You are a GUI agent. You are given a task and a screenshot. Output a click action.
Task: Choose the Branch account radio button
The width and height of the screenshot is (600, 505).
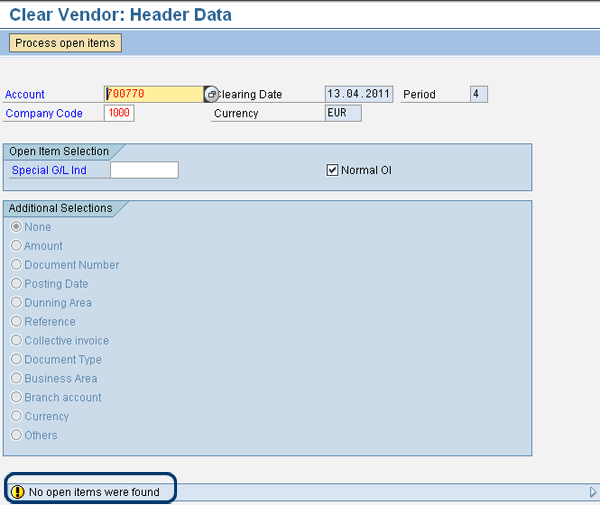16,398
